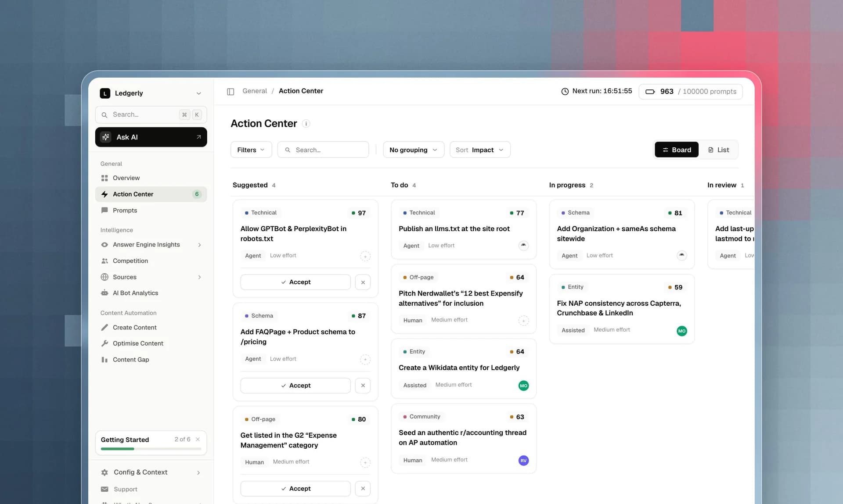The width and height of the screenshot is (843, 504).
Task: Dismiss the G2 listing suggestion
Action: tap(363, 489)
